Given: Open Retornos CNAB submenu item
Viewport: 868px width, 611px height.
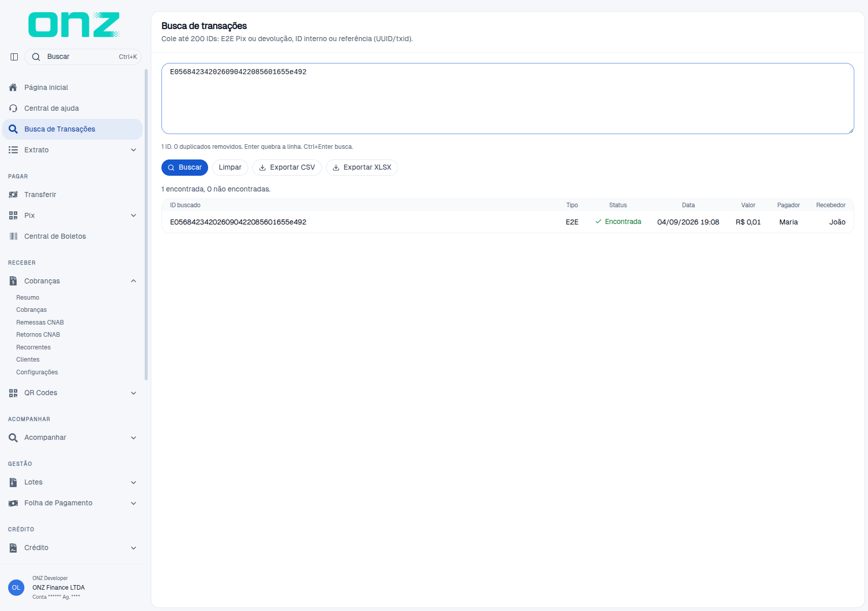Looking at the screenshot, I should (x=38, y=335).
